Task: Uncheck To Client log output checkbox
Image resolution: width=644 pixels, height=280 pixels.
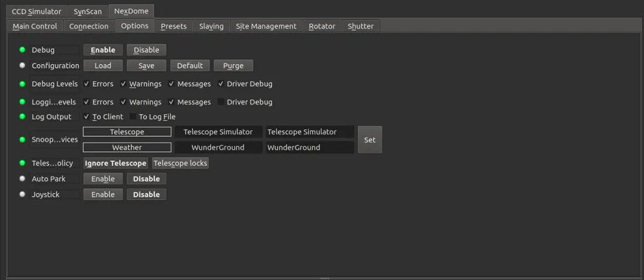Action: coord(86,117)
